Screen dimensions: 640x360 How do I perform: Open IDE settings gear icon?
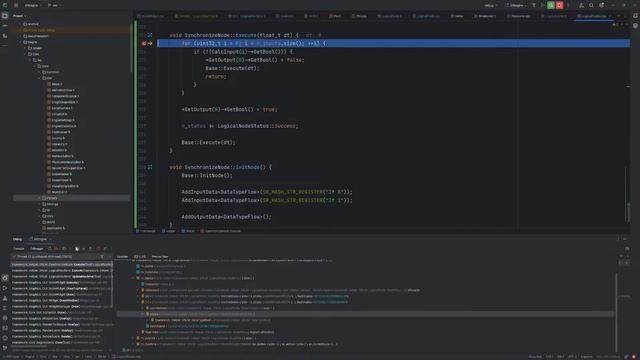click(x=601, y=5)
